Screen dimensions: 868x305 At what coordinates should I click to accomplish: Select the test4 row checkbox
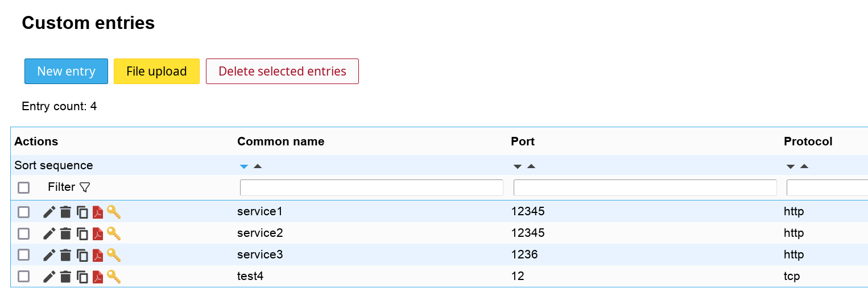(23, 277)
